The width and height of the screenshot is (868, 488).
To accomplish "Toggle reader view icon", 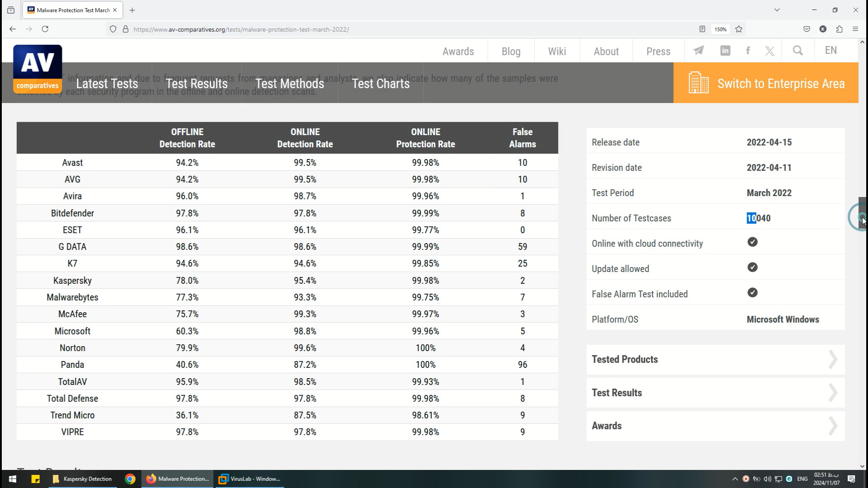I will [702, 29].
